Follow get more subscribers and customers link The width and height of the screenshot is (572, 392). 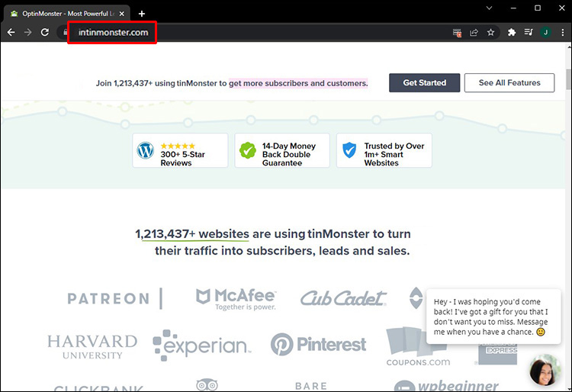[x=298, y=83]
